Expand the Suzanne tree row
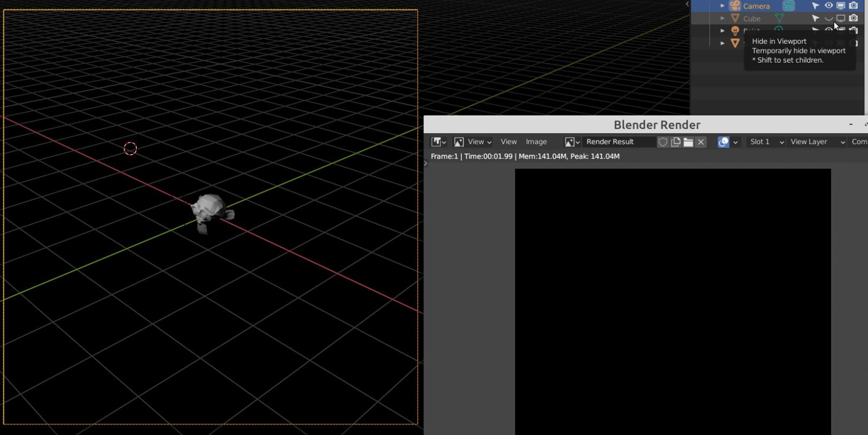This screenshot has width=868, height=435. 723,43
